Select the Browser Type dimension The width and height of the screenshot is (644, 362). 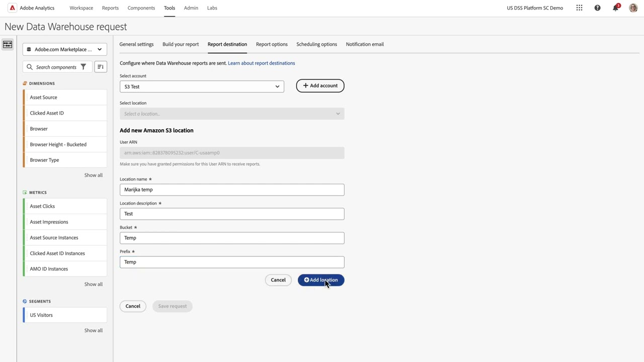coord(65,160)
